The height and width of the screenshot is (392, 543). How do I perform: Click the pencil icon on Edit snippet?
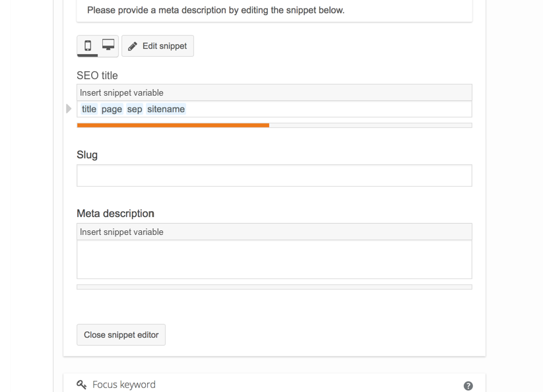131,46
